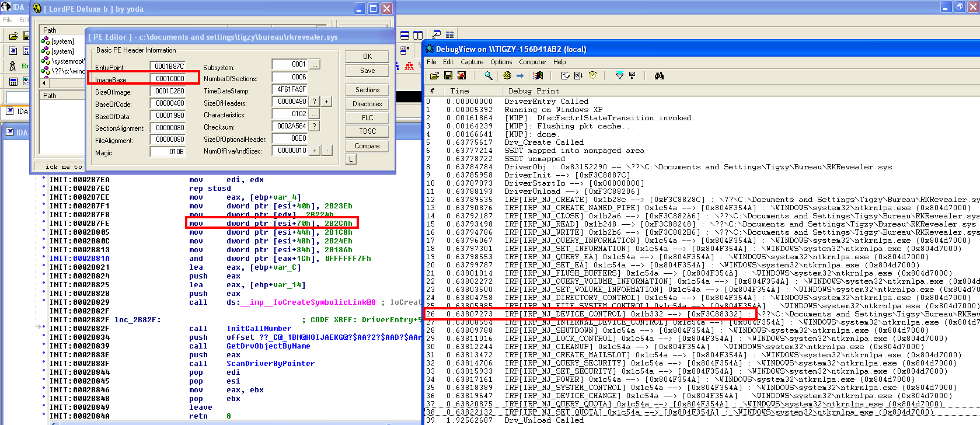Click the Autoscroll icon in DebugView toolbar

pos(578,76)
